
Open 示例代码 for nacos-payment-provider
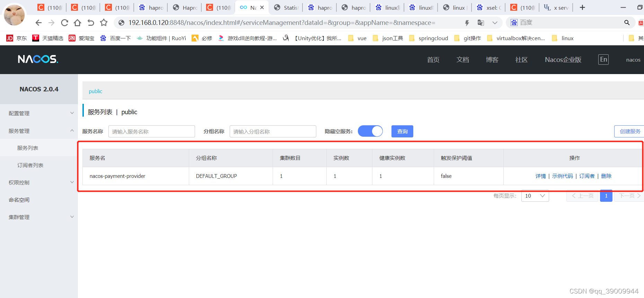coord(562,176)
